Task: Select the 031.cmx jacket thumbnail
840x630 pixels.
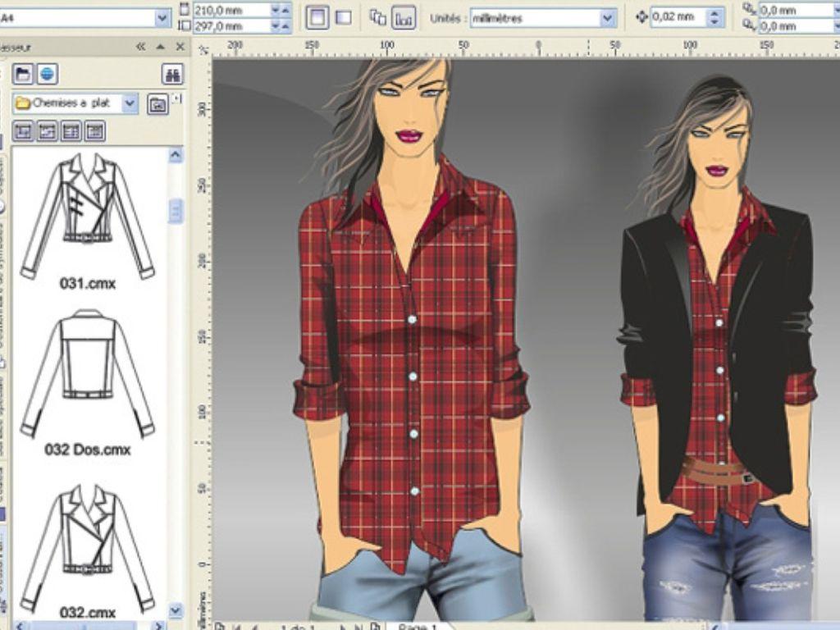Action: click(x=87, y=215)
